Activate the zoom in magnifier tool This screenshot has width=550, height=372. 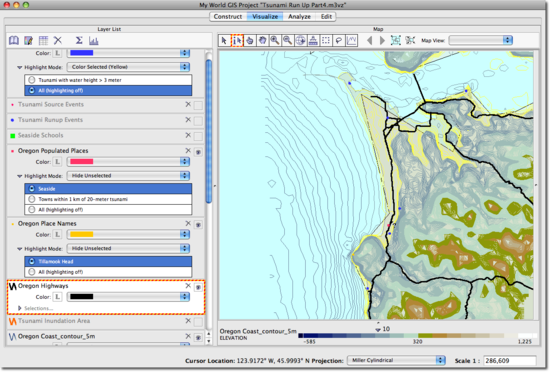[x=275, y=40]
